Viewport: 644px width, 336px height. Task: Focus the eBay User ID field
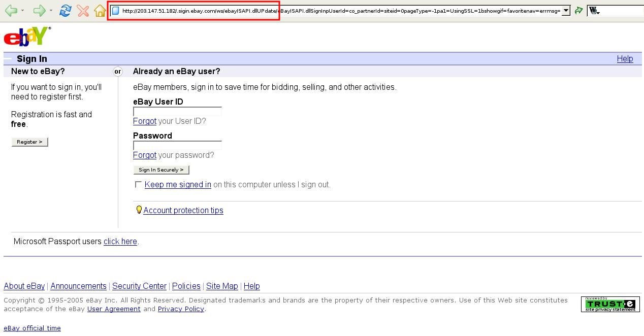177,112
